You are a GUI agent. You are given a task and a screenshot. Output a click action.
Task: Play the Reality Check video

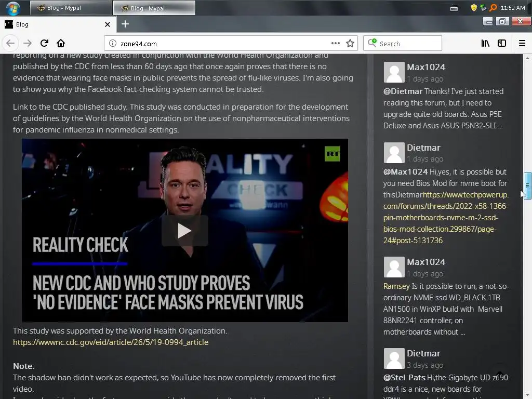[x=184, y=231]
